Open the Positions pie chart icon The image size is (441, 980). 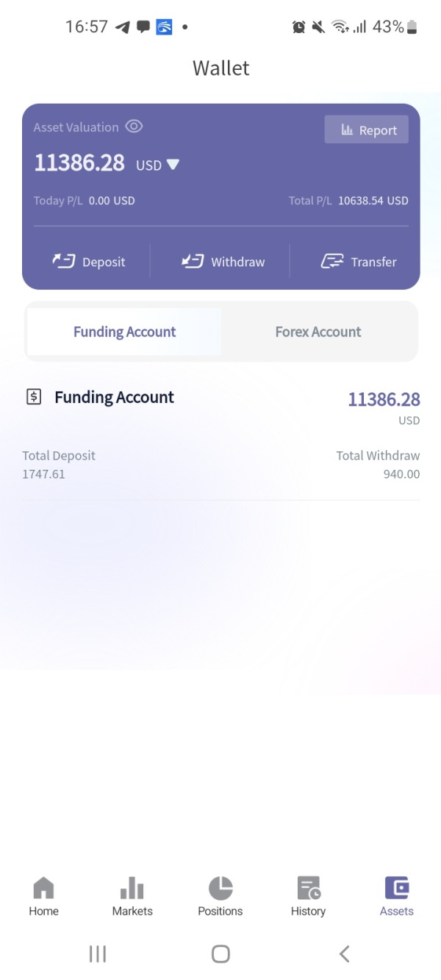tap(220, 888)
